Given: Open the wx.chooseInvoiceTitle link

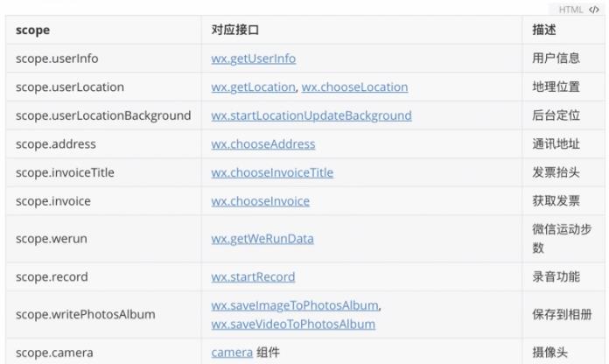Looking at the screenshot, I should pyautogui.click(x=272, y=172).
